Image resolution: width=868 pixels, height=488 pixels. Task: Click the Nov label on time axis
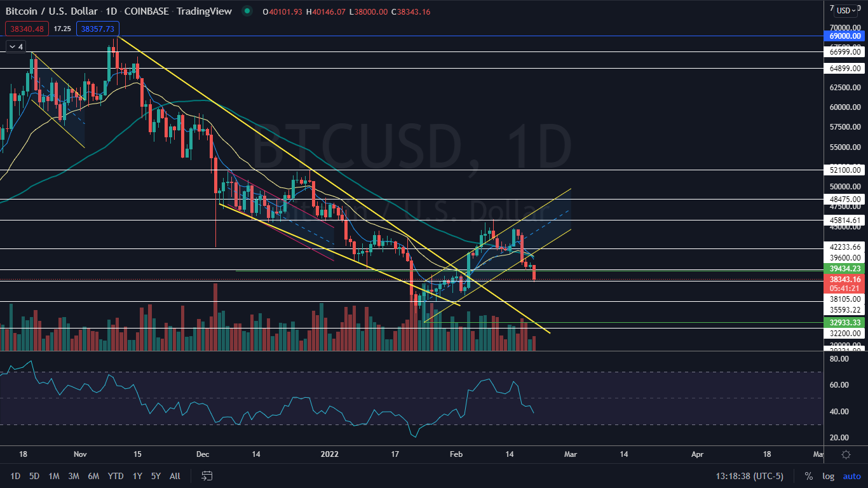pos(79,454)
